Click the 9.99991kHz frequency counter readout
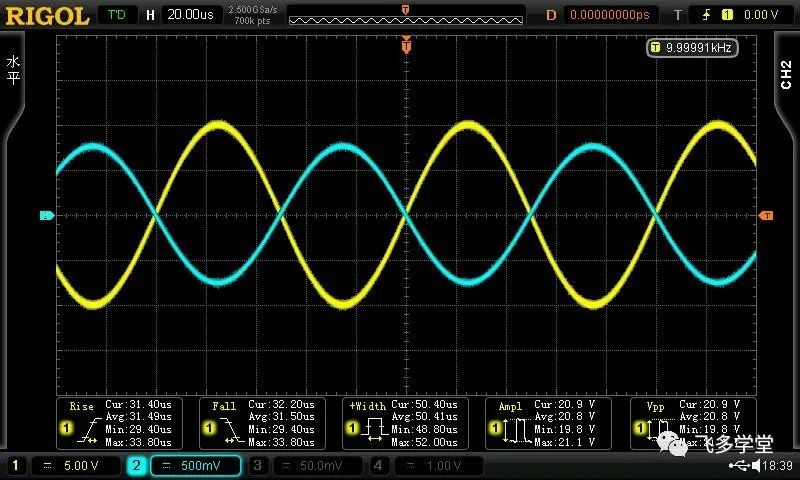The image size is (800, 480). click(x=699, y=47)
